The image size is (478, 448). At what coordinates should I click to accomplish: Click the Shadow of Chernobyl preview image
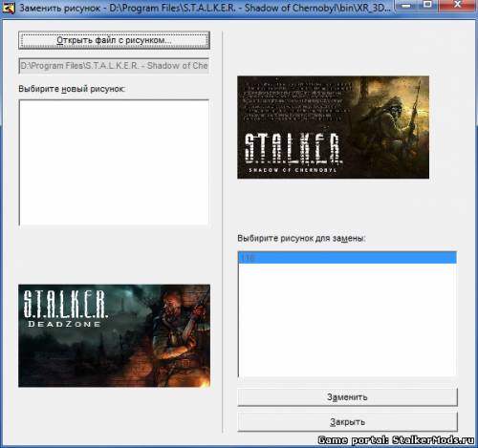click(333, 127)
